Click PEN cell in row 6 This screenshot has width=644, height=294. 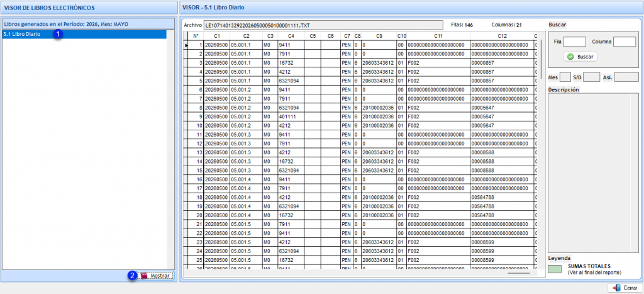347,90
